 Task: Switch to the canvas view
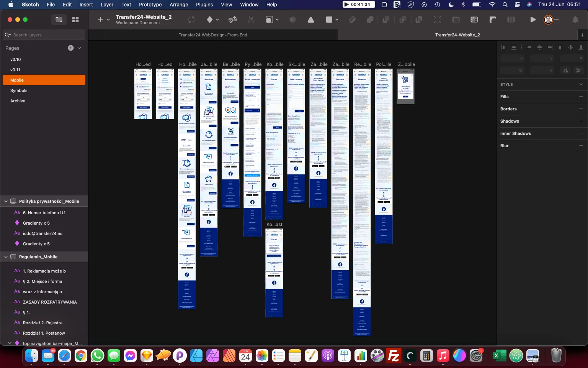[x=59, y=20]
